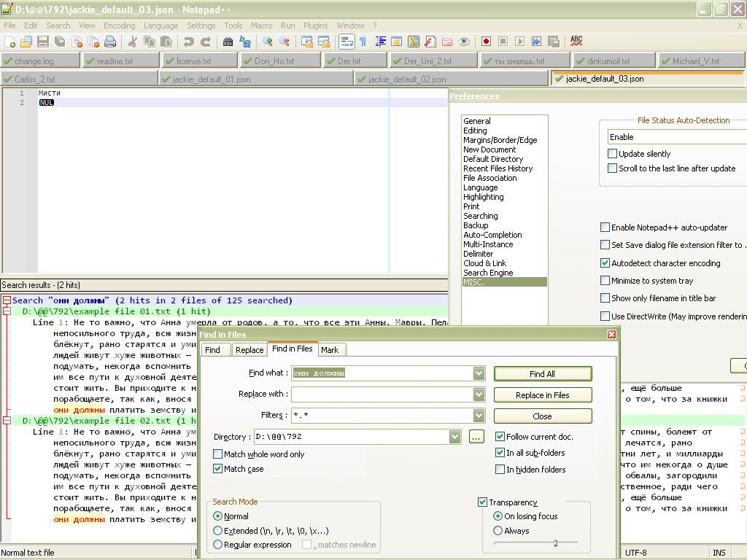Click the Open file toolbar icon
Screen dimensions: 747x560
pyautogui.click(x=26, y=42)
